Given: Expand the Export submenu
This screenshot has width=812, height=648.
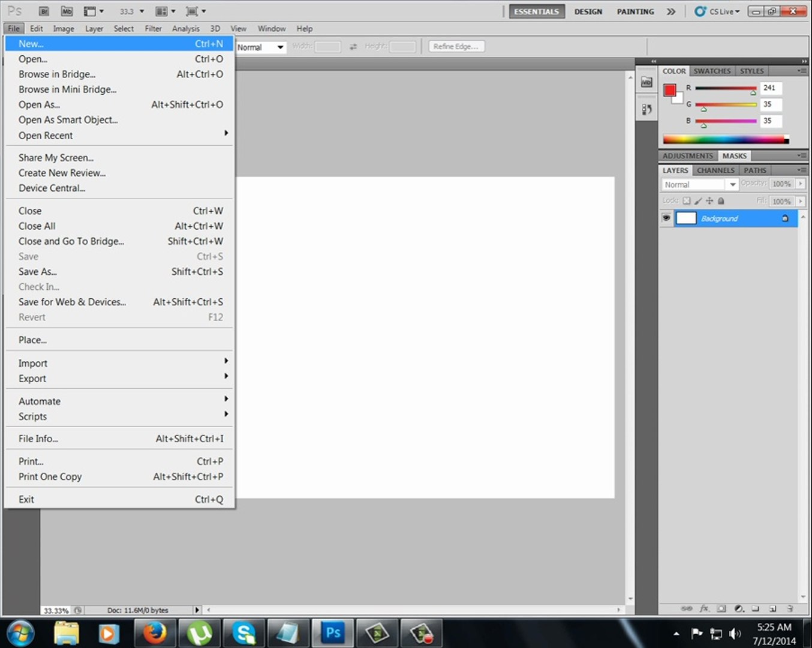Looking at the screenshot, I should (119, 379).
